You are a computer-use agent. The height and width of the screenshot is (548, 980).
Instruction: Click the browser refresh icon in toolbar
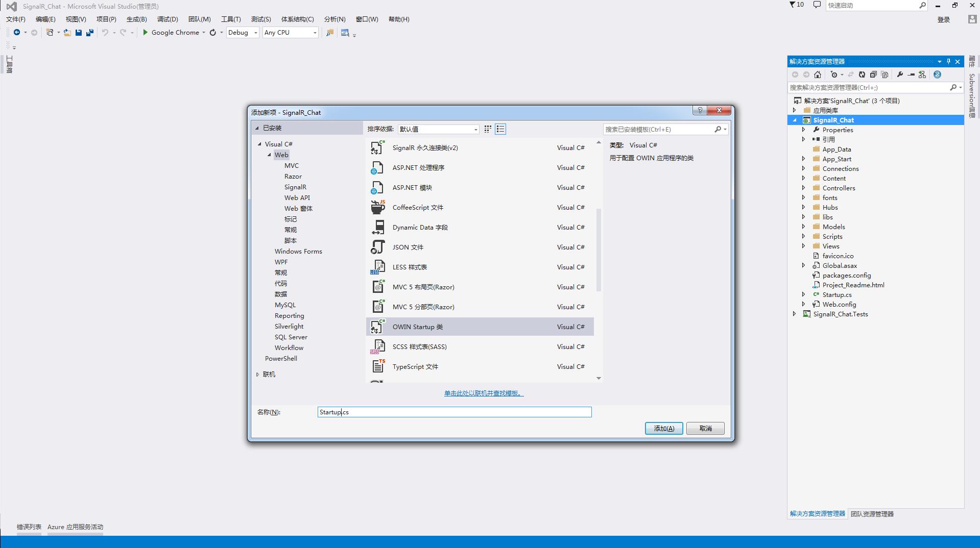(x=212, y=32)
